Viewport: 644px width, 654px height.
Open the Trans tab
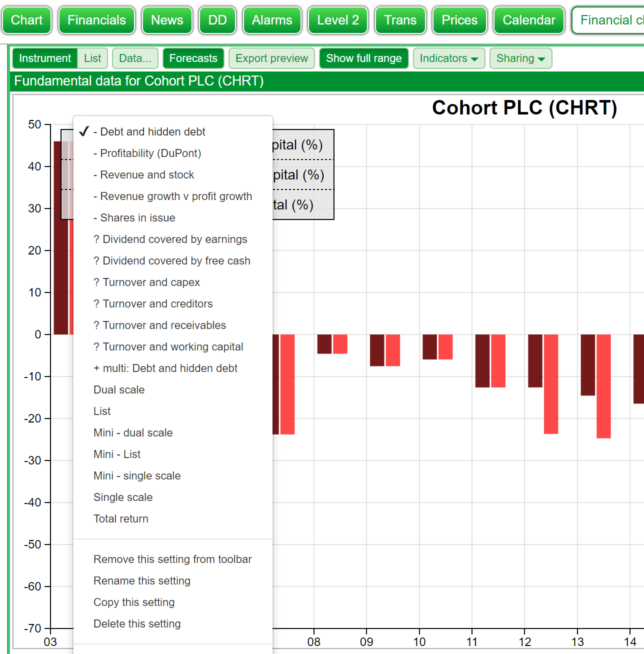(x=400, y=20)
